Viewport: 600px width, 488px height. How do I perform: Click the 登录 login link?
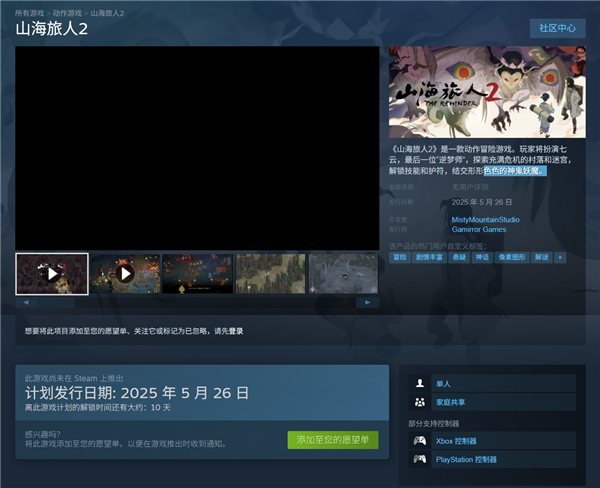pyautogui.click(x=236, y=331)
